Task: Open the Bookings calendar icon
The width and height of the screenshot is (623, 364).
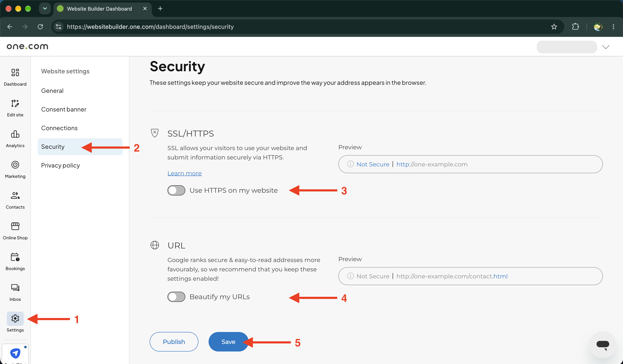Action: tap(15, 257)
